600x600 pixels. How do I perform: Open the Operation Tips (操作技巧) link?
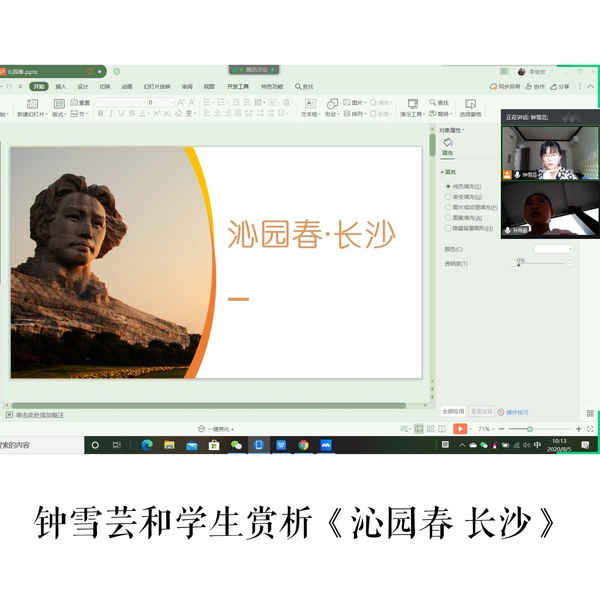[516, 411]
